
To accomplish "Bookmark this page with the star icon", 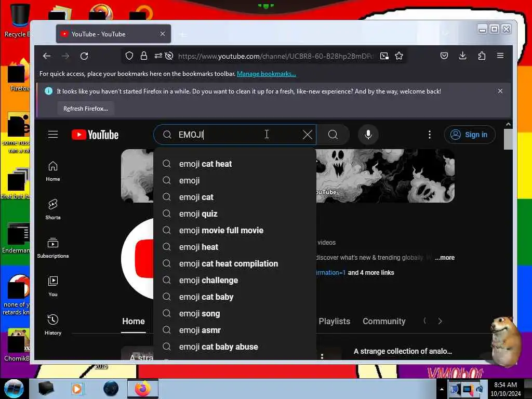I will pos(399,56).
